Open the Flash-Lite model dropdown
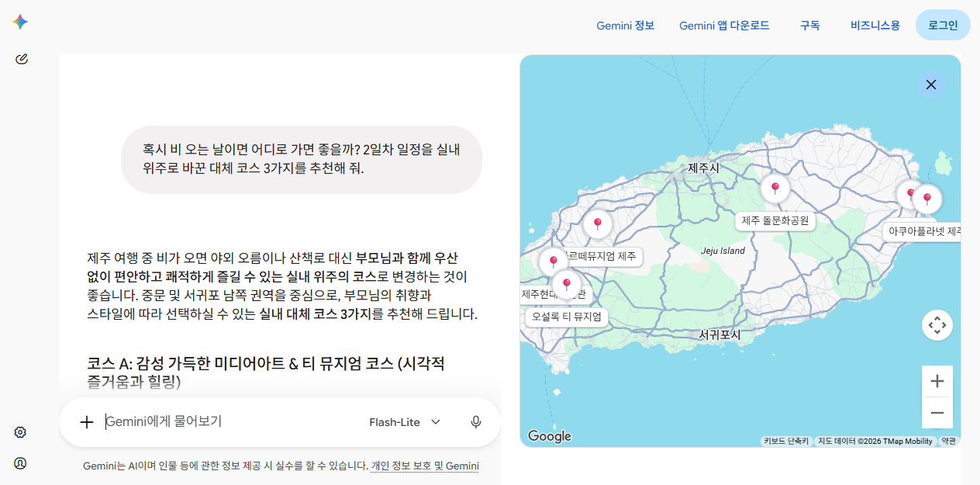 (x=405, y=422)
